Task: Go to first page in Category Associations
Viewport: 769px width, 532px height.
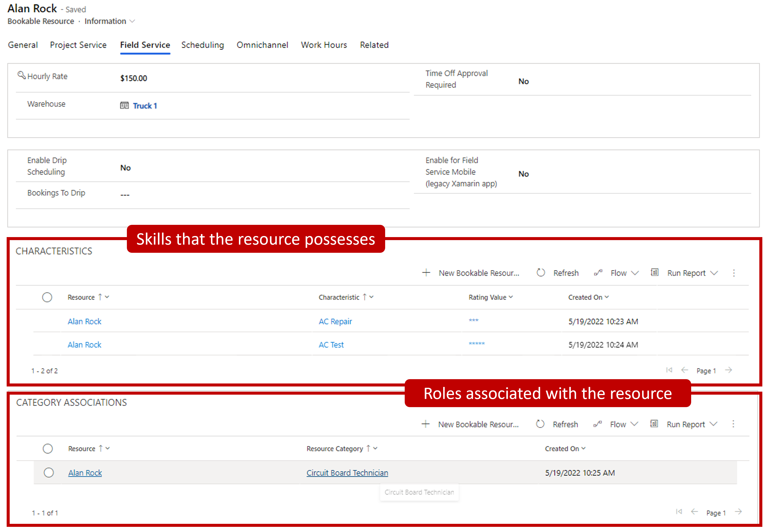Action: tap(679, 512)
